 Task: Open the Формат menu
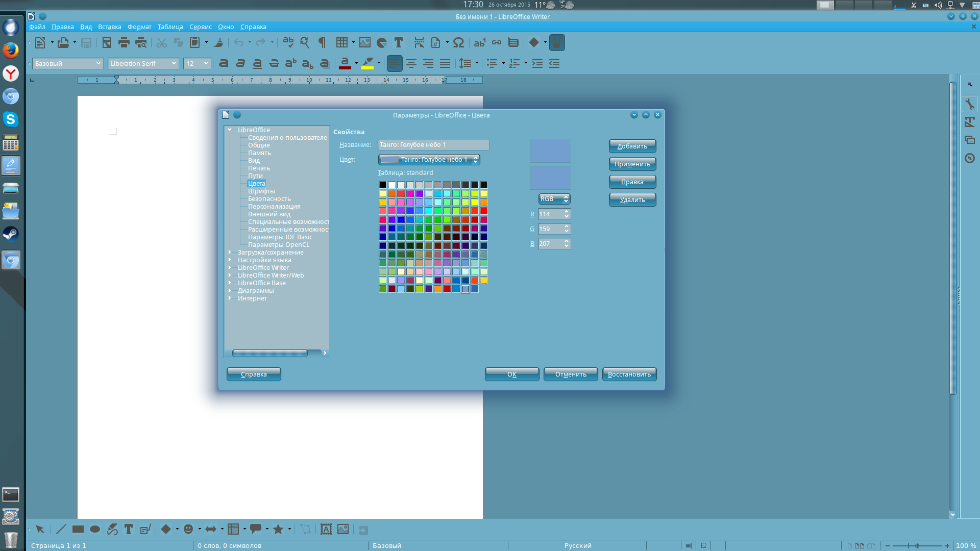139,27
